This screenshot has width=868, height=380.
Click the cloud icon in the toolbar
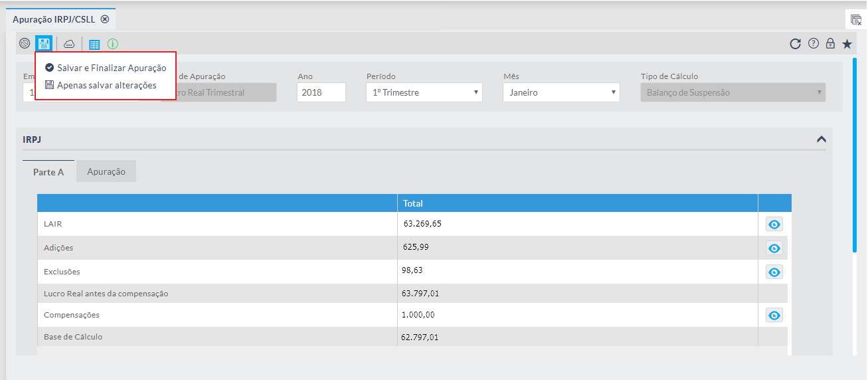pyautogui.click(x=69, y=45)
